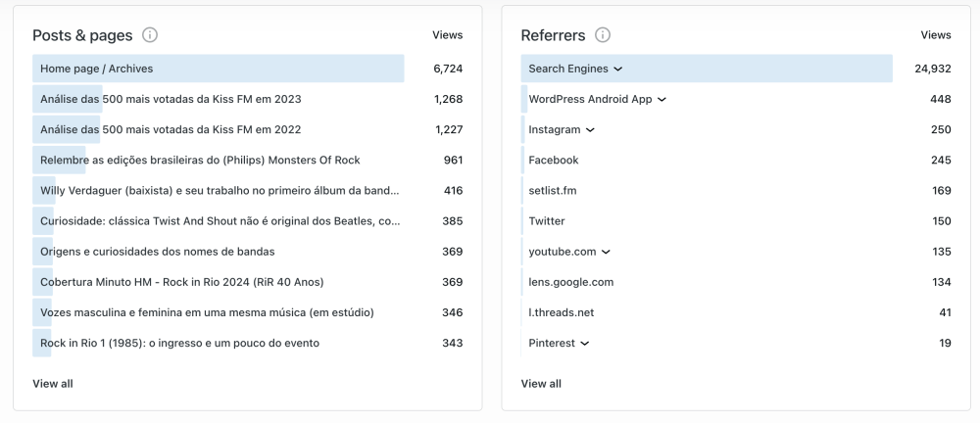Select the lens.google.com referrer
This screenshot has width=980, height=423.
coord(571,282)
